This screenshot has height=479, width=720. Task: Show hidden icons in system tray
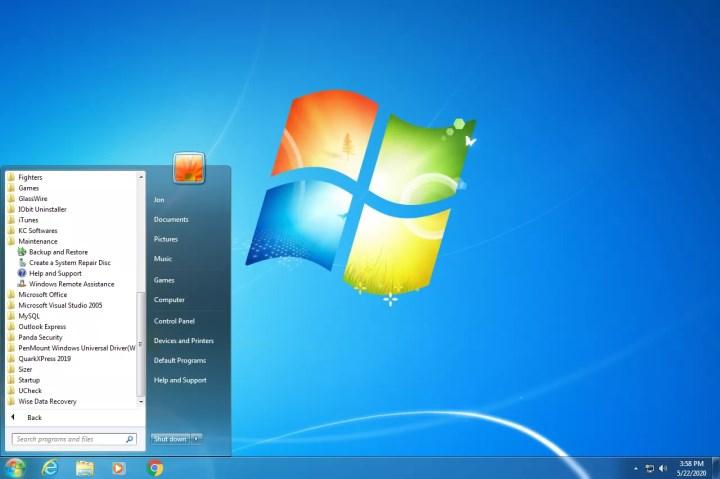point(636,468)
